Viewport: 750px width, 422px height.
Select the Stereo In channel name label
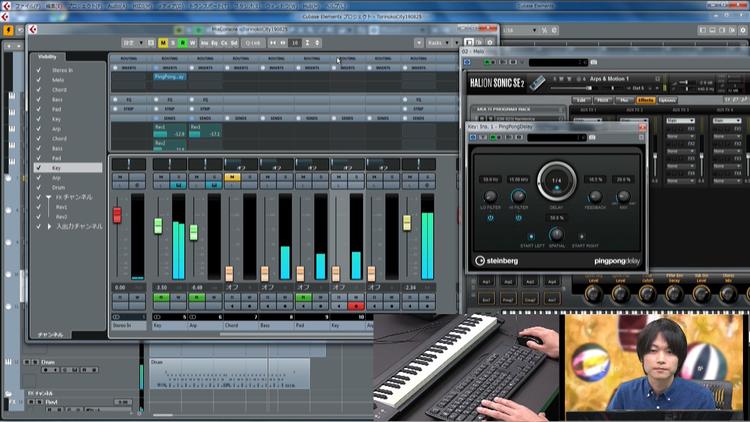(x=129, y=325)
